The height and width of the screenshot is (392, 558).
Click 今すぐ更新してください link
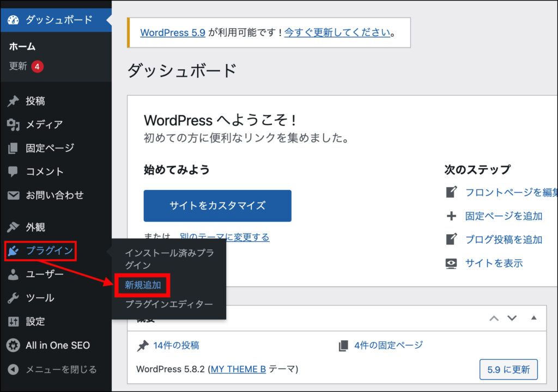coord(337,32)
